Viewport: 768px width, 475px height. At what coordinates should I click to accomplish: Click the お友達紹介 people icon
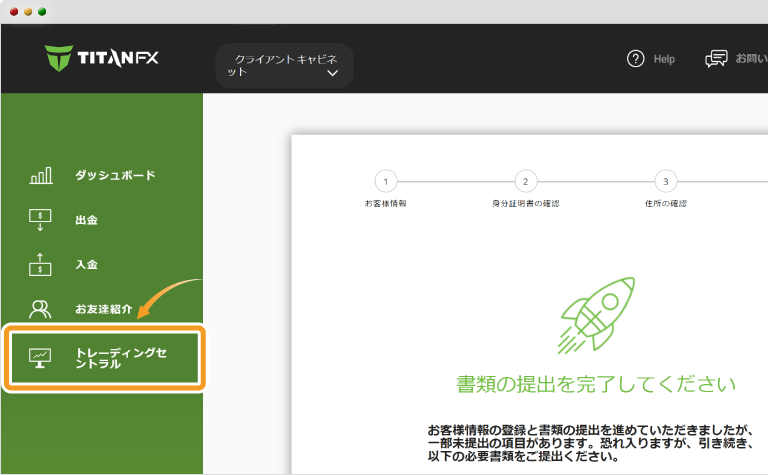coord(40,309)
